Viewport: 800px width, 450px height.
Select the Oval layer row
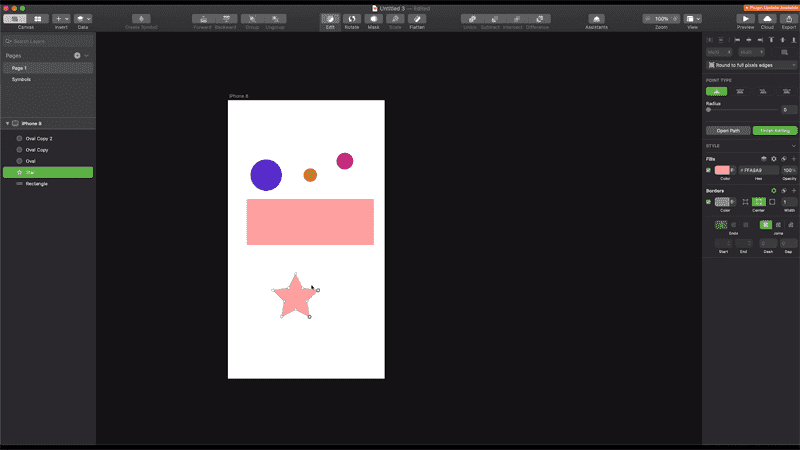(48, 161)
